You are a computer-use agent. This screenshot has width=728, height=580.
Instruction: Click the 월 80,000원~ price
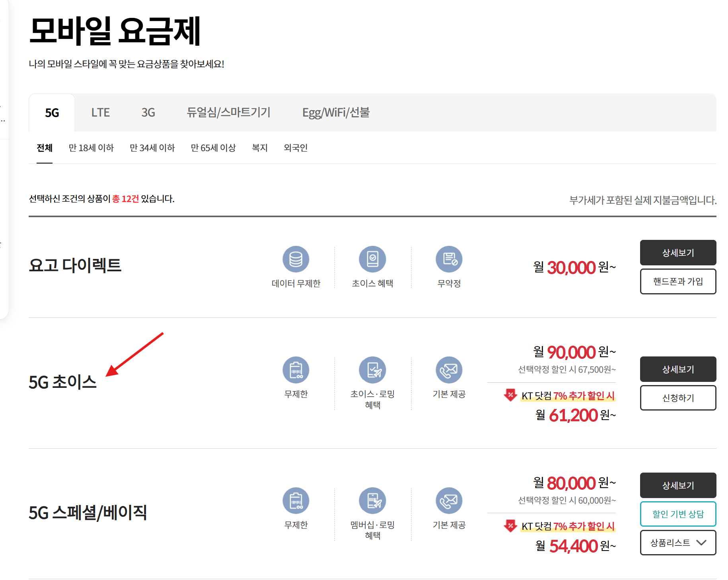click(x=574, y=483)
